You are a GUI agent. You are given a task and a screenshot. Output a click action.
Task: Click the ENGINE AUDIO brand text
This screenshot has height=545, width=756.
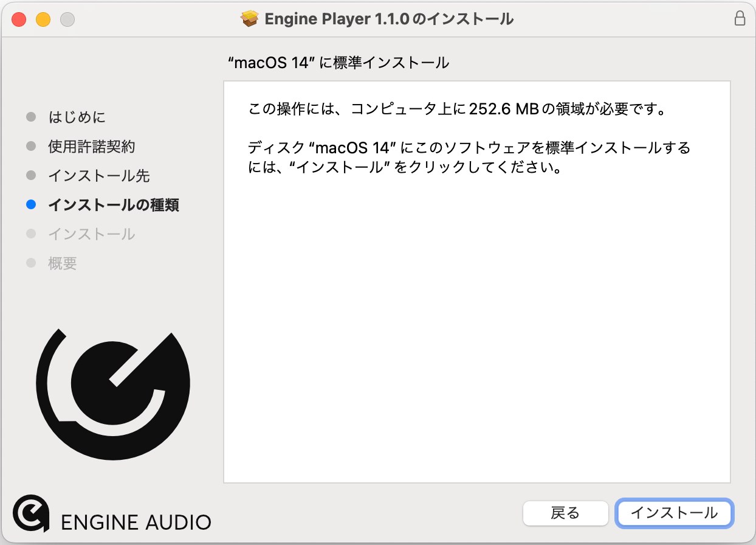pyautogui.click(x=136, y=522)
